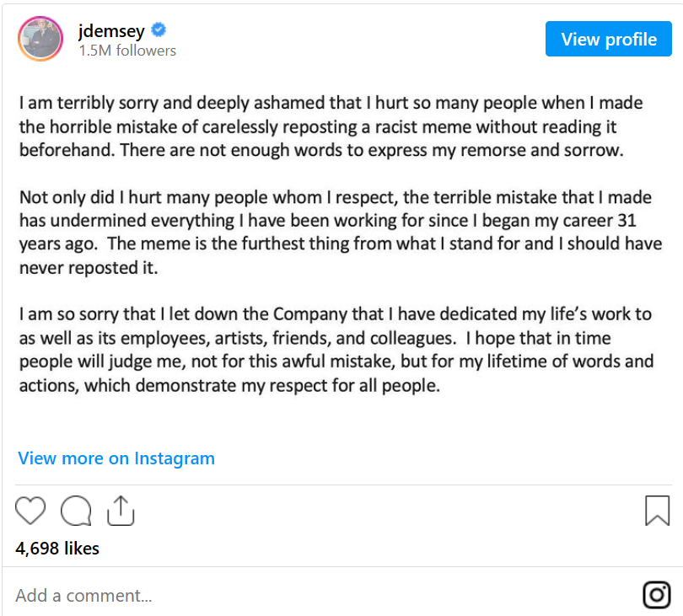The width and height of the screenshot is (683, 616).
Task: Show who liked via 4,698 likes
Action: (x=57, y=549)
